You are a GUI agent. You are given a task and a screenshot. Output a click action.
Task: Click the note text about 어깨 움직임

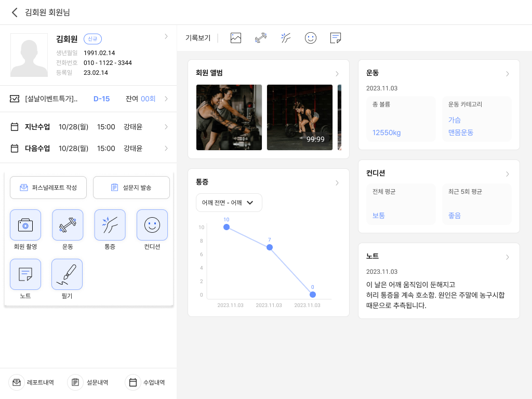click(435, 295)
